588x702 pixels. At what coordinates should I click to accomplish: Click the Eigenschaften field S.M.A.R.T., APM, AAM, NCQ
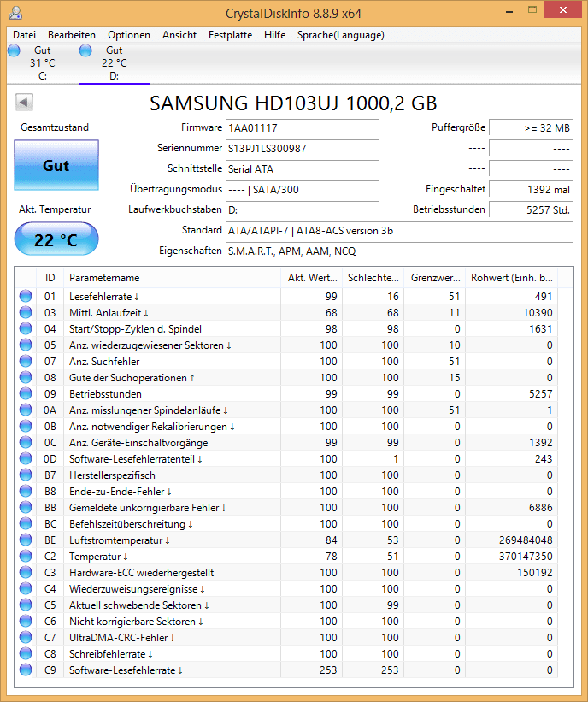400,251
